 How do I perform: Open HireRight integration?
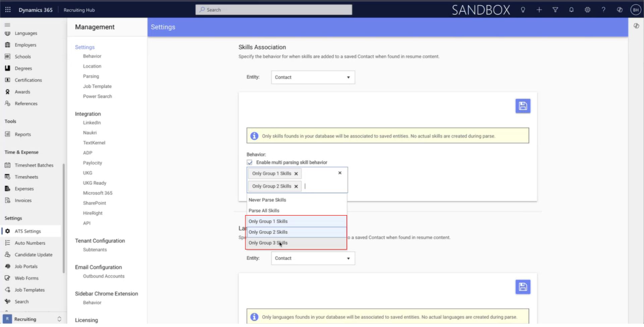click(93, 213)
